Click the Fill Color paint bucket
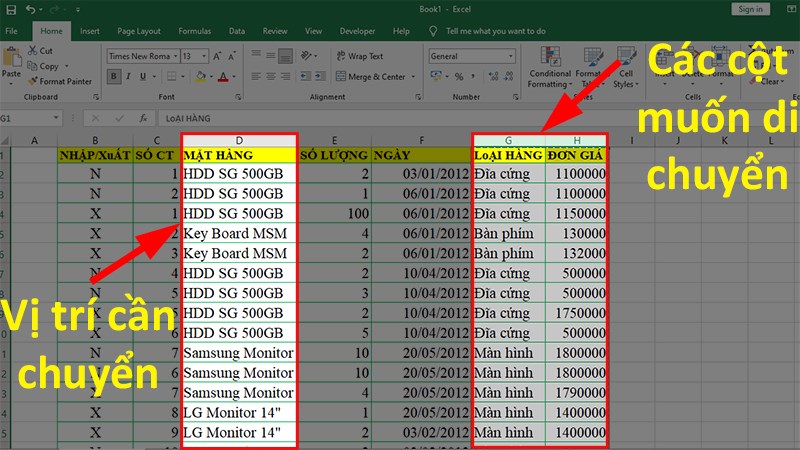This screenshot has height=450, width=800. tap(201, 77)
